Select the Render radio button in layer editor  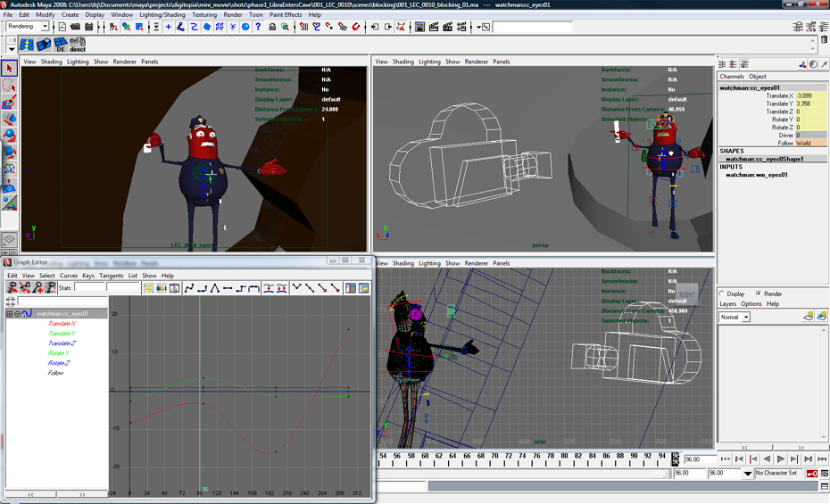(x=759, y=293)
